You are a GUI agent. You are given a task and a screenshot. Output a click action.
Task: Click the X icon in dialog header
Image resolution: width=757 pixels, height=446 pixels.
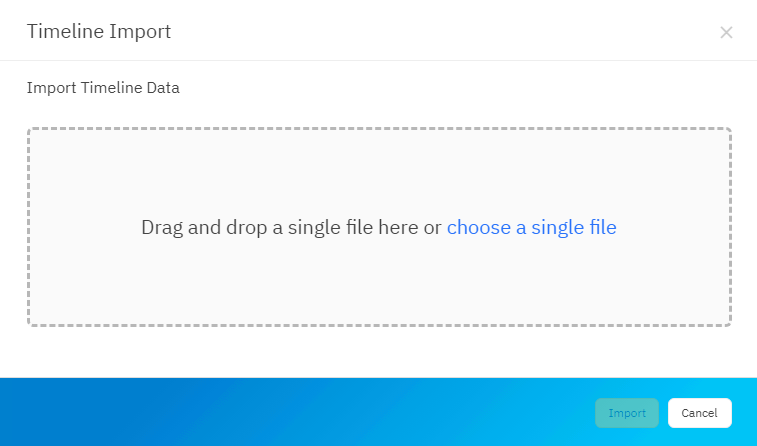[x=726, y=32]
